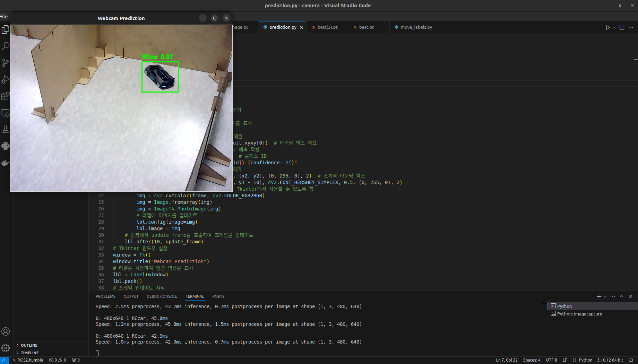Expand the TIMELINE section

coord(51,353)
